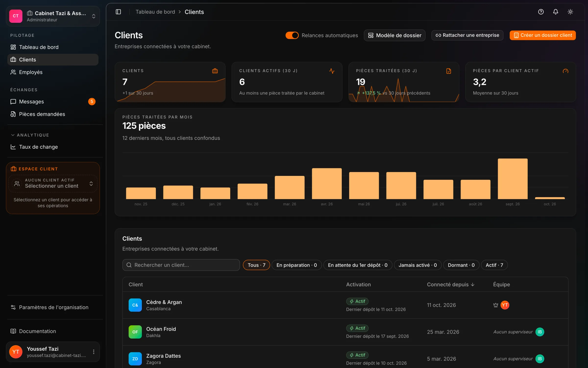Click the CT organisation avatar
This screenshot has height=368, width=588.
coord(16,16)
